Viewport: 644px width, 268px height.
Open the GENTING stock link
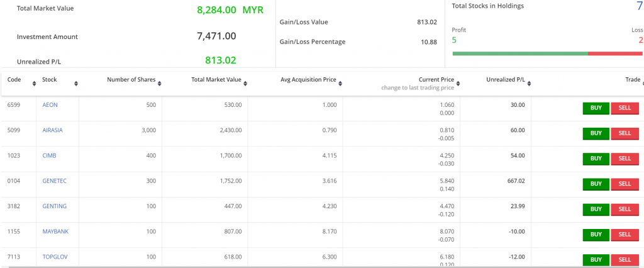tap(54, 206)
